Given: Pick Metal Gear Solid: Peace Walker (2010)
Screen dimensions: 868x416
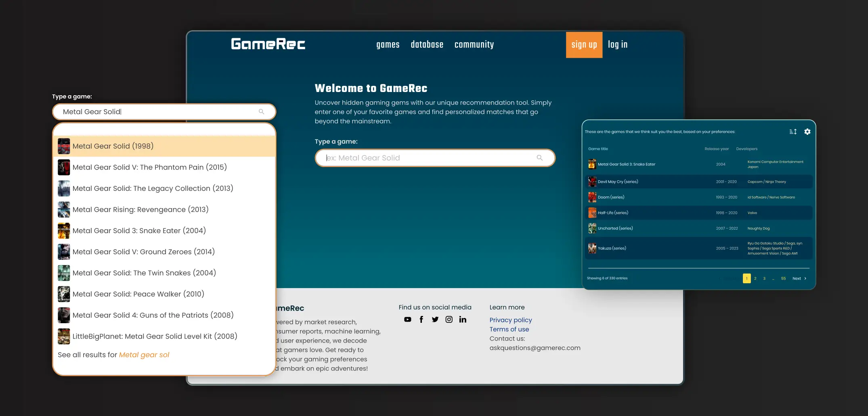Looking at the screenshot, I should 164,294.
